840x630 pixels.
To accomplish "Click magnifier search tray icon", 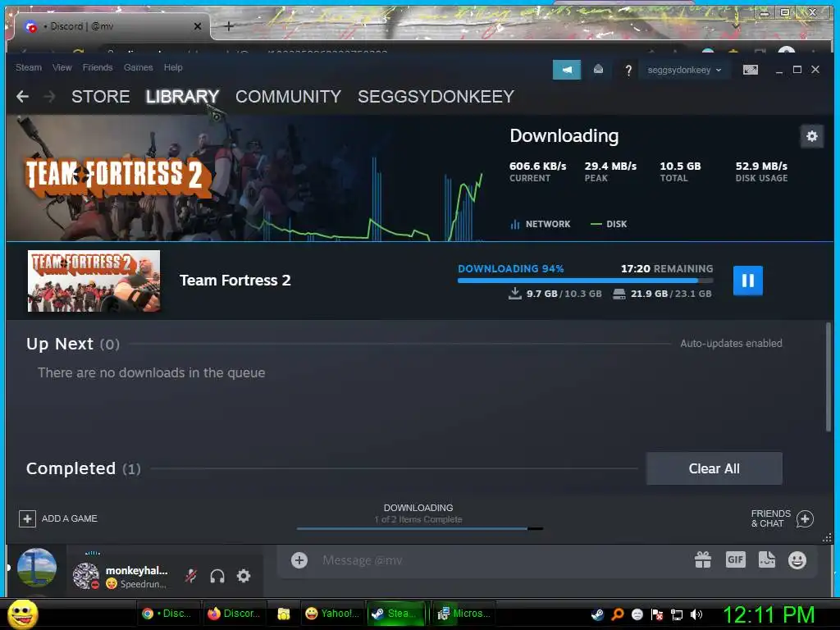I will click(618, 614).
